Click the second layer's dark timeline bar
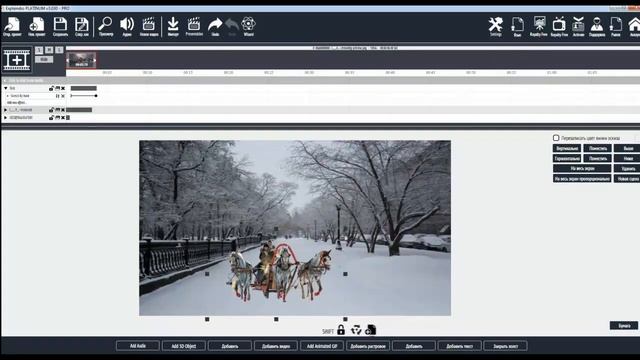 (x=79, y=110)
